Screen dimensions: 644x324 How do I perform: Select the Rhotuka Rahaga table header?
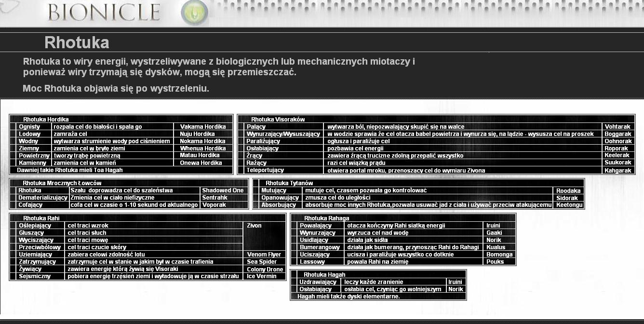pos(327,218)
